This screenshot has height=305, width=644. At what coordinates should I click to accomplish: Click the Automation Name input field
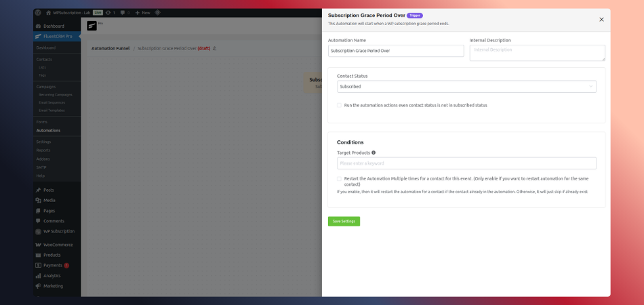[396, 51]
